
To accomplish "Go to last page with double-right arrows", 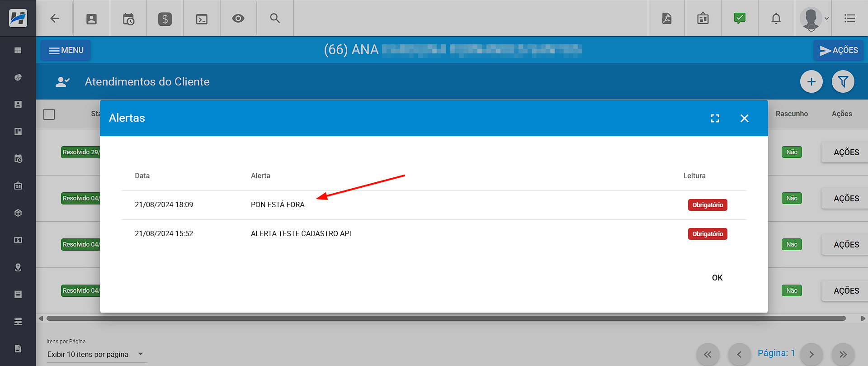I will tap(843, 354).
